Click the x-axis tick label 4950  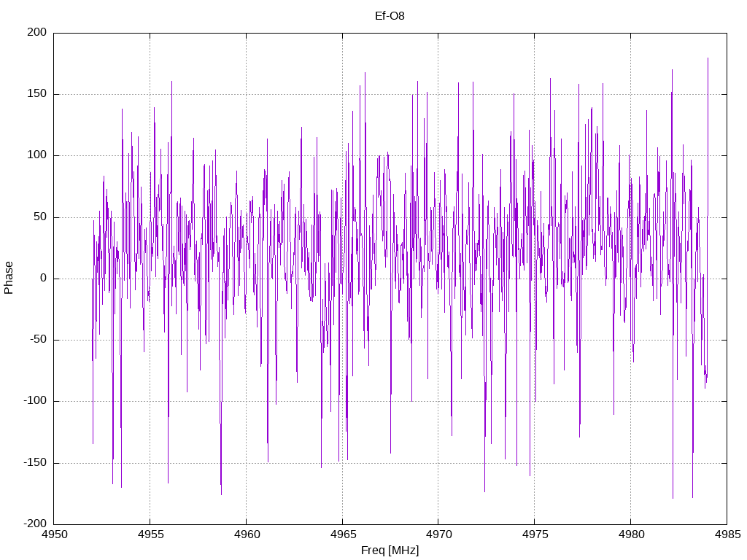click(54, 534)
